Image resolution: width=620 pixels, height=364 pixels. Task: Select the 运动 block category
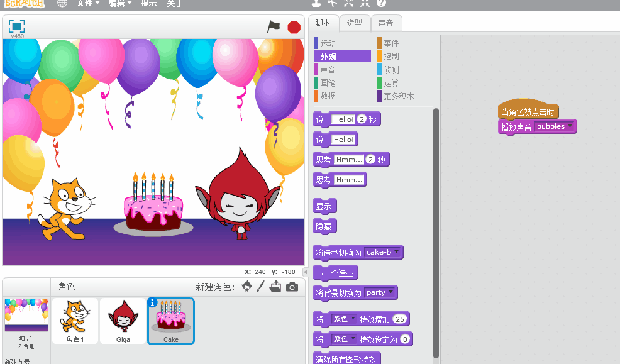click(x=342, y=43)
